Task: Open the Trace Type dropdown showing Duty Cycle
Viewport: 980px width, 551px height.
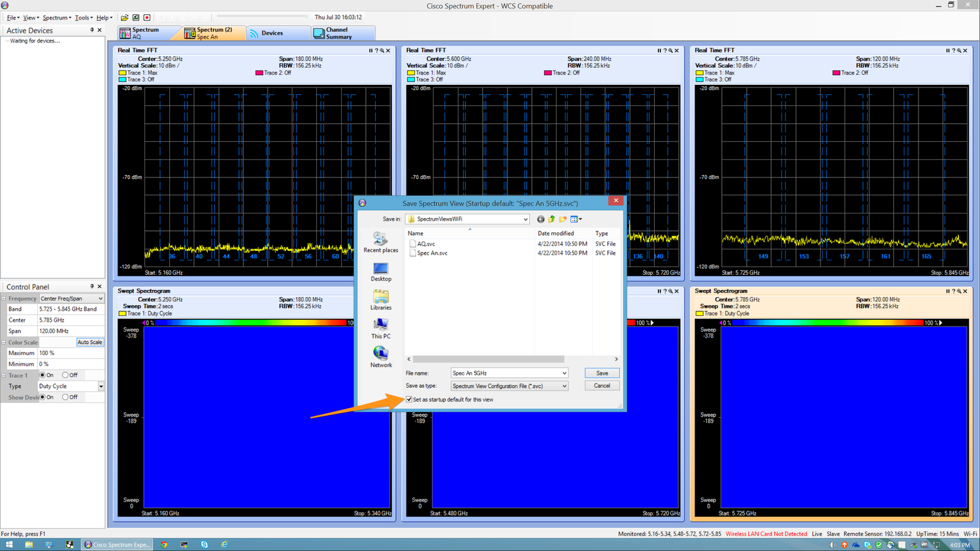Action: (101, 386)
